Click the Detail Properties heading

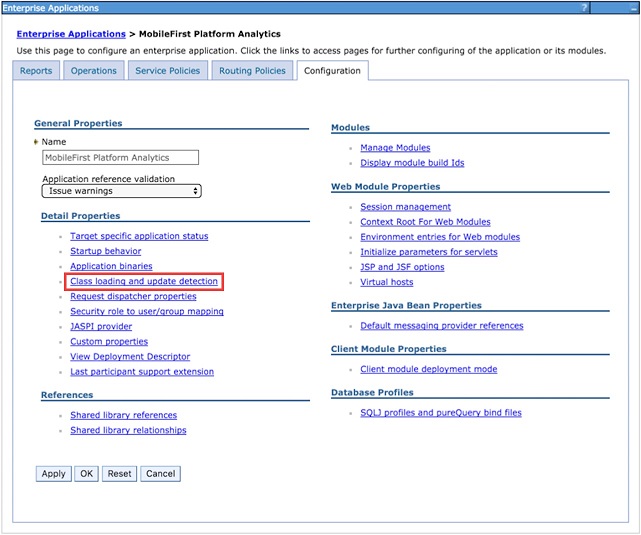coord(81,216)
